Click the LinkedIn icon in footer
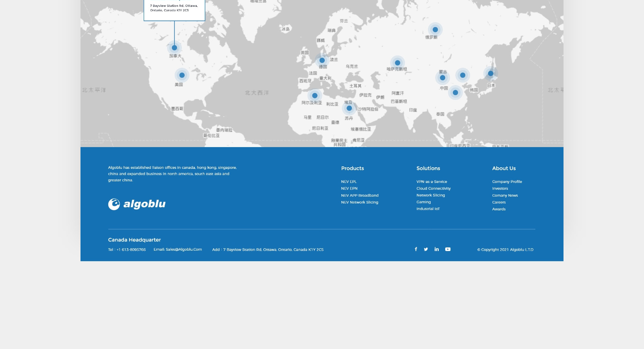The height and width of the screenshot is (349, 644). pos(437,249)
